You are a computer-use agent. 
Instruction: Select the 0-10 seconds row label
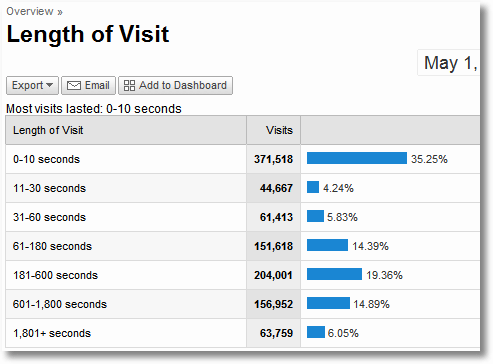46,159
